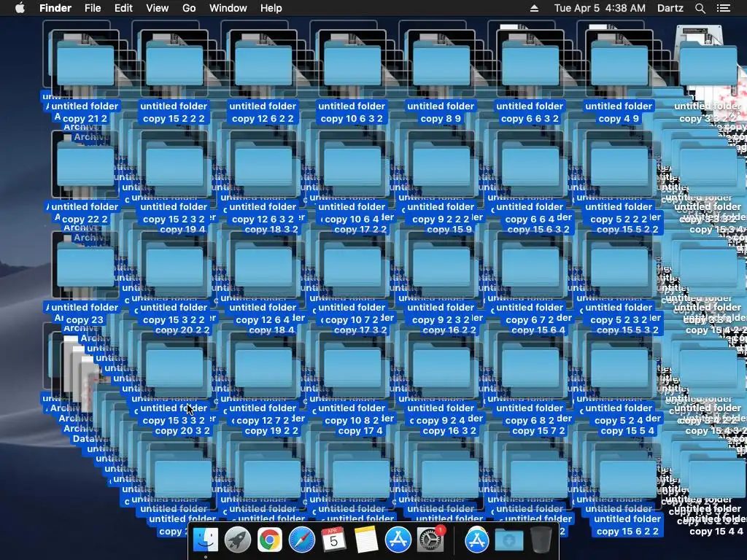Select folder icon 'untitled folder copy 10 6 3 2'

pos(352,63)
